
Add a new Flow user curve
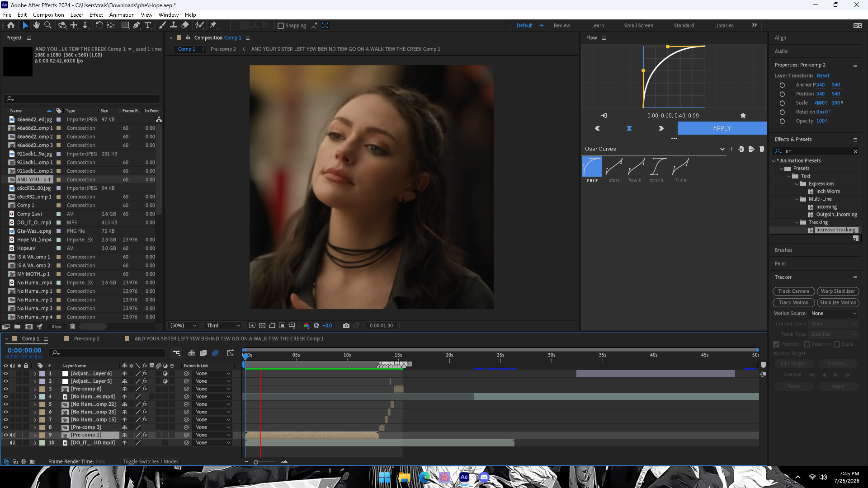731,149
